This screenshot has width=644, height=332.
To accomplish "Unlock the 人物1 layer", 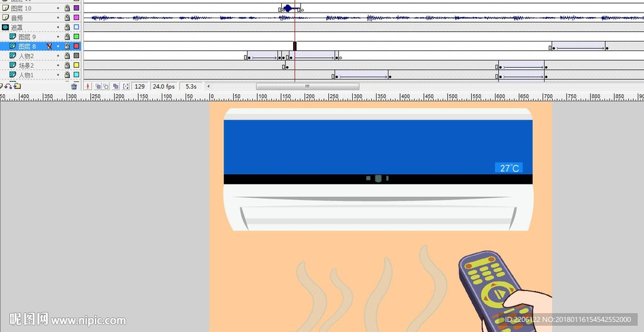I will pos(67,74).
